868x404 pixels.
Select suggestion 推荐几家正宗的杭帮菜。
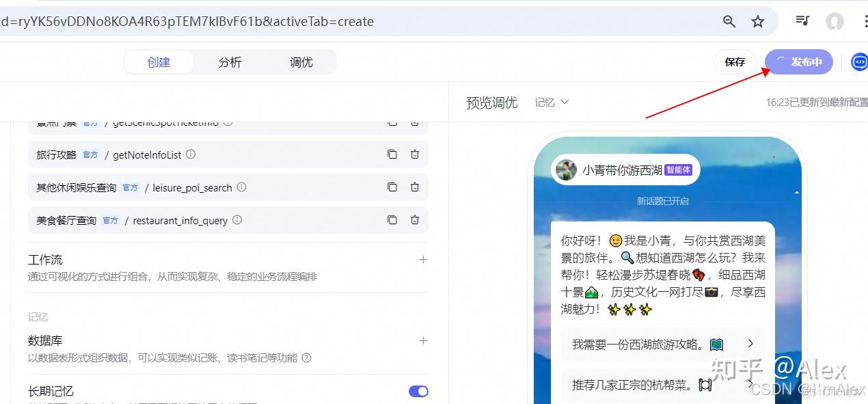tap(662, 385)
